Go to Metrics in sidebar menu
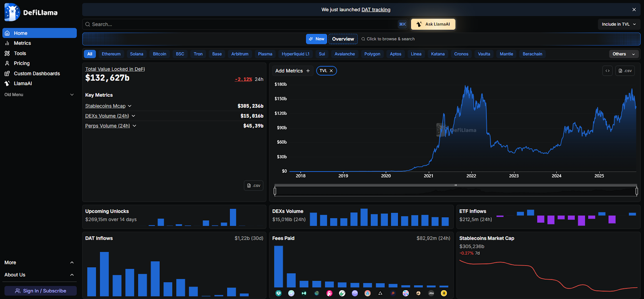 22,43
